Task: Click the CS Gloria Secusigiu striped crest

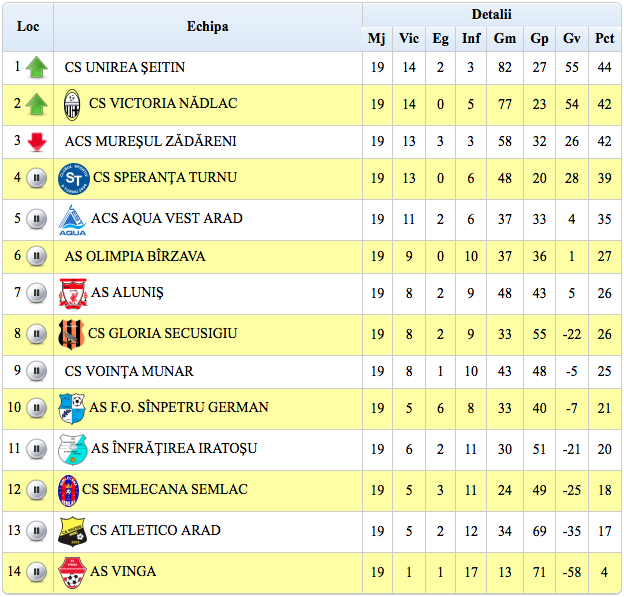Action: (72, 333)
